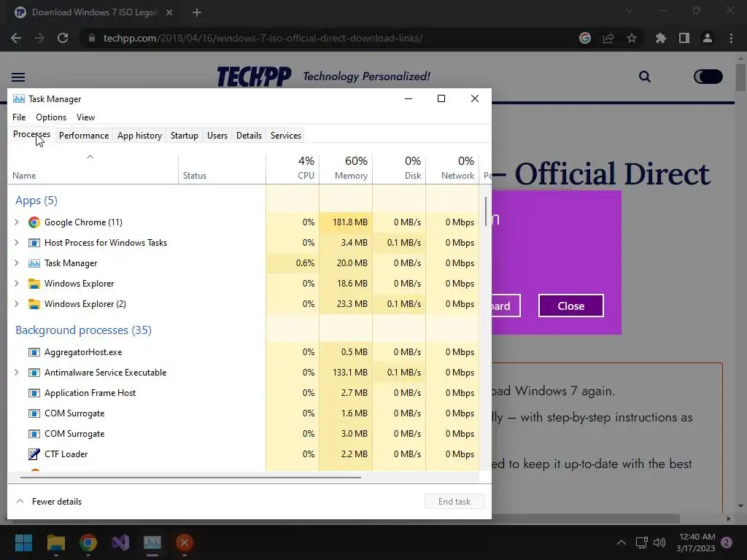Show hidden system tray icons
This screenshot has width=747, height=560.
622,542
